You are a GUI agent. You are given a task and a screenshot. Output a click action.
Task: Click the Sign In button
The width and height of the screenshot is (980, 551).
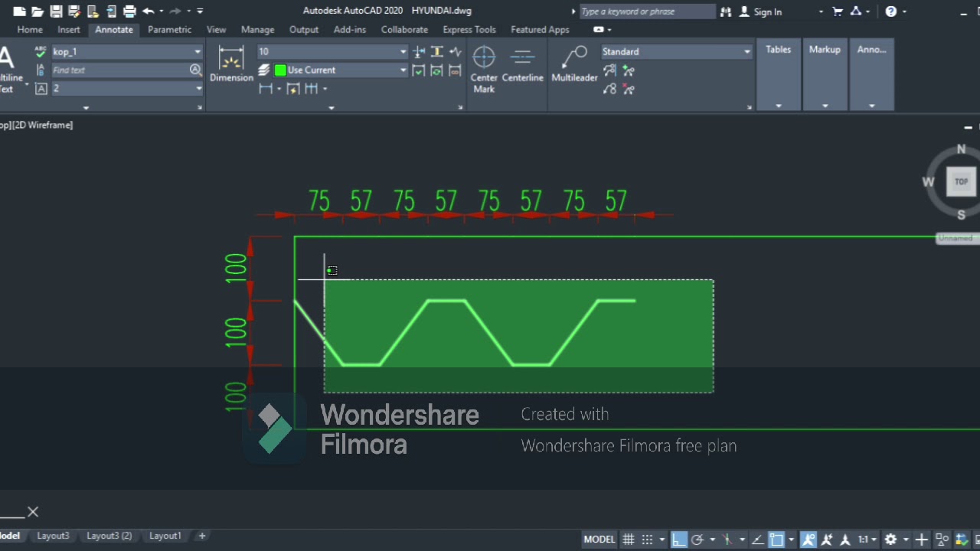point(761,11)
